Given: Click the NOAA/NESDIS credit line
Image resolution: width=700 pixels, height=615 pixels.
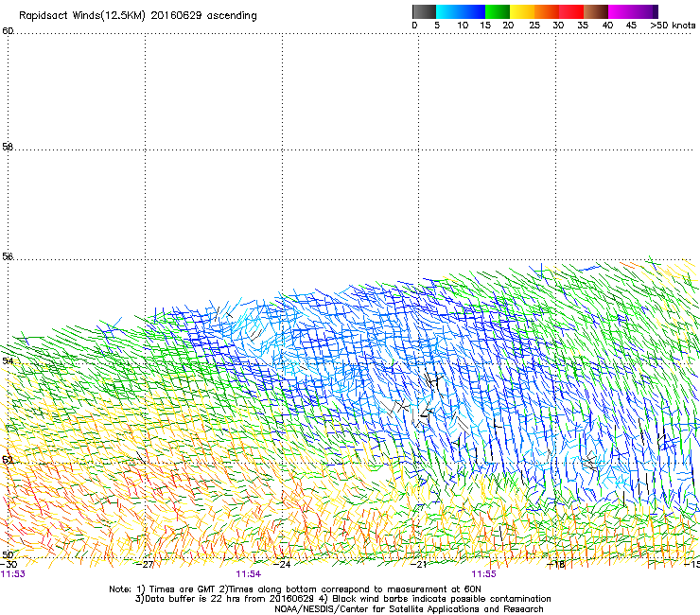Looking at the screenshot, I should tap(409, 609).
